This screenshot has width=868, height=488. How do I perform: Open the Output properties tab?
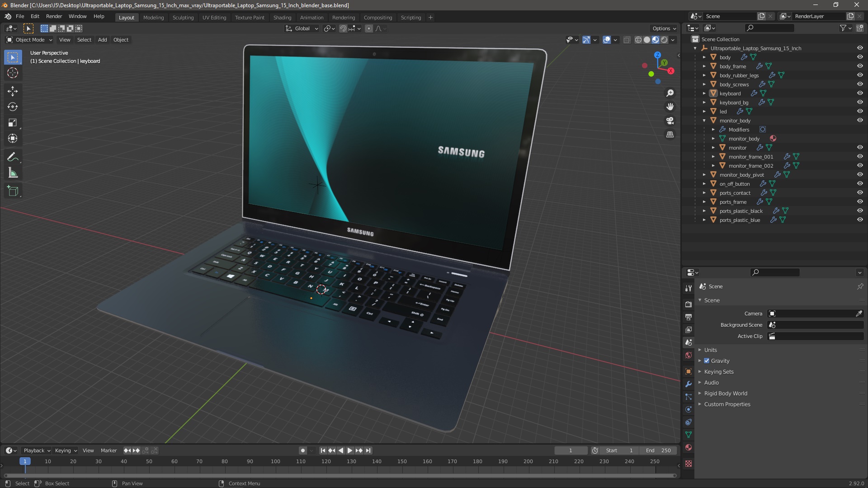689,317
